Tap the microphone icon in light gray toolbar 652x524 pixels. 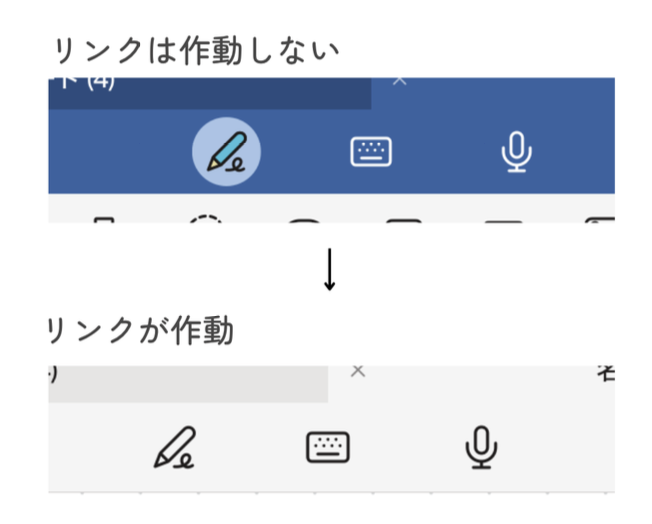pyautogui.click(x=481, y=447)
